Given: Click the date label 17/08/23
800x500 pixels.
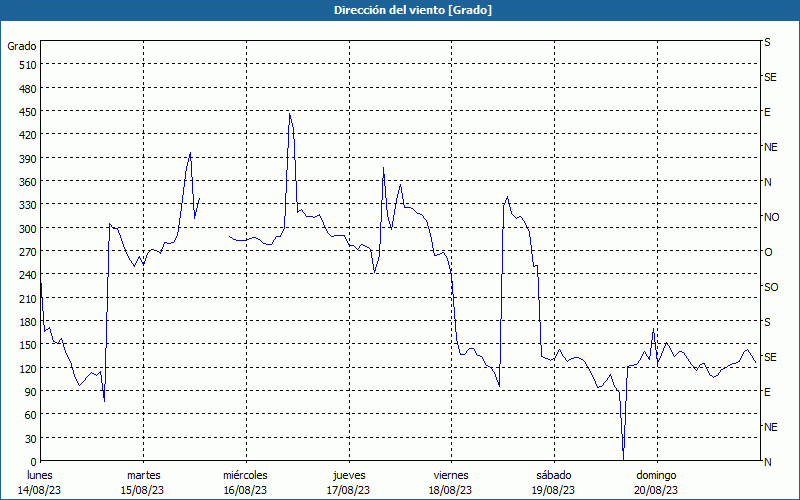Looking at the screenshot, I should click(x=348, y=490).
